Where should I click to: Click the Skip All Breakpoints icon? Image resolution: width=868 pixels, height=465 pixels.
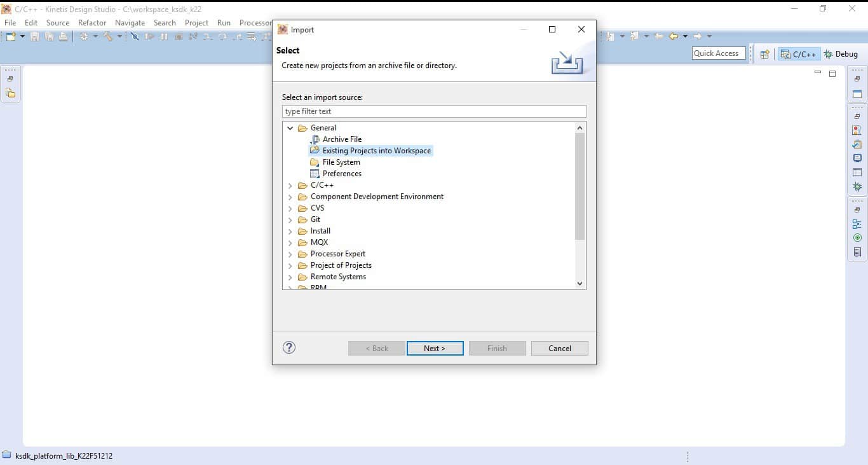click(x=135, y=37)
